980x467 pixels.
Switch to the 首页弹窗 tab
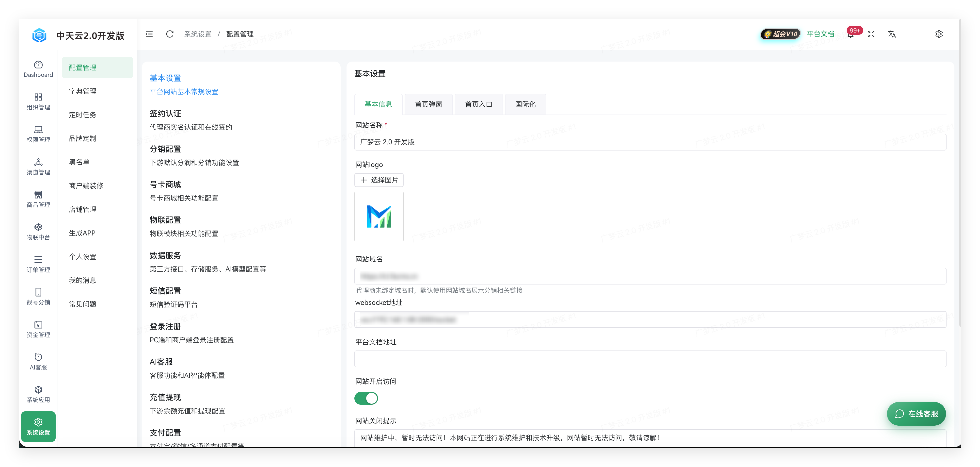click(x=428, y=104)
